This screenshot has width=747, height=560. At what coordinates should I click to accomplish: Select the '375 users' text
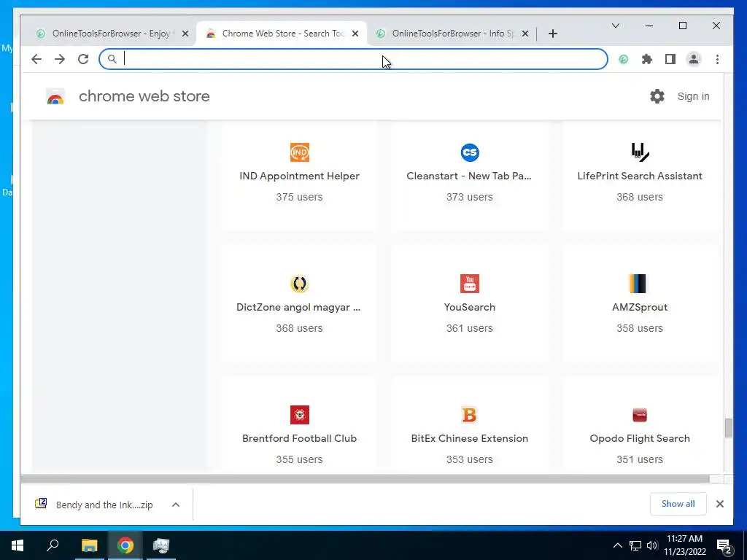(299, 197)
